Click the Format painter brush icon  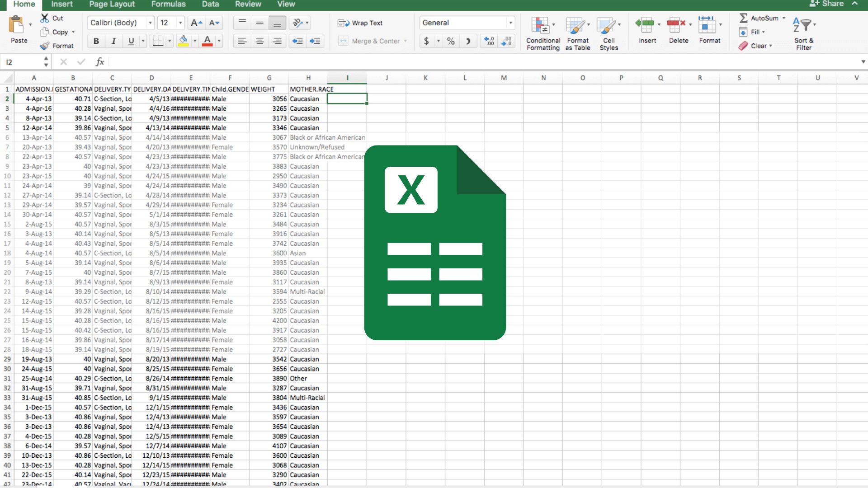(44, 46)
